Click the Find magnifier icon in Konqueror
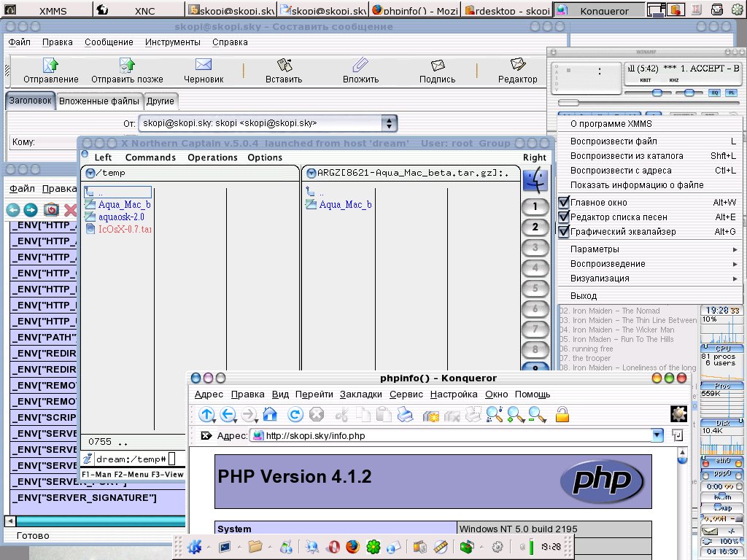 click(x=494, y=414)
